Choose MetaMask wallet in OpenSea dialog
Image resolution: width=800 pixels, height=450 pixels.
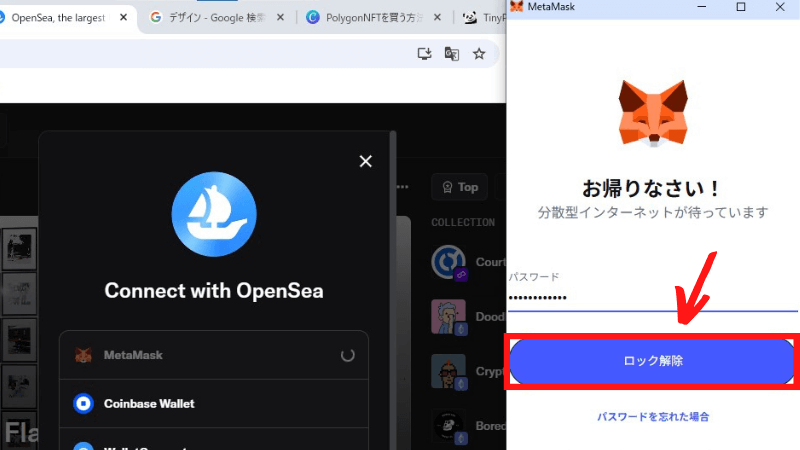(x=214, y=355)
